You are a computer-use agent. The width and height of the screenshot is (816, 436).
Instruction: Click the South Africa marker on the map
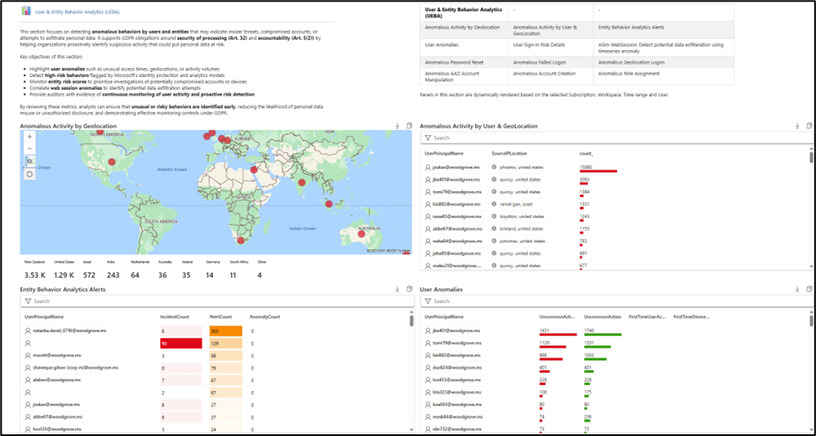[240, 240]
